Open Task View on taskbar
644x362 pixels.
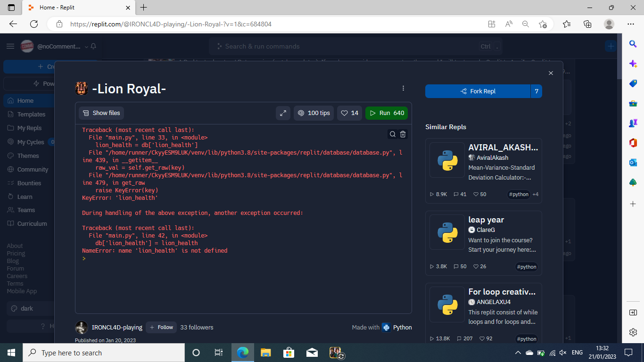pos(219,353)
